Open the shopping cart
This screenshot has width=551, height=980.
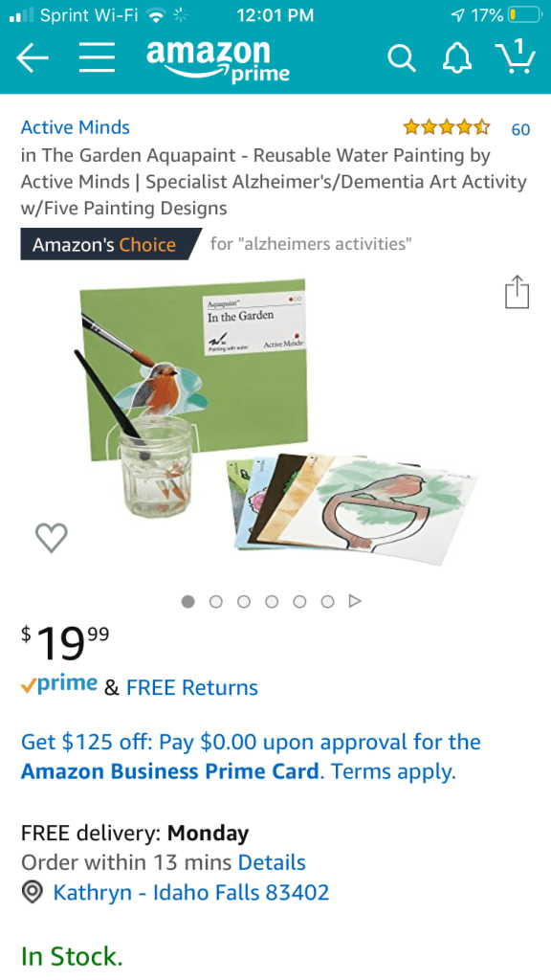[516, 56]
